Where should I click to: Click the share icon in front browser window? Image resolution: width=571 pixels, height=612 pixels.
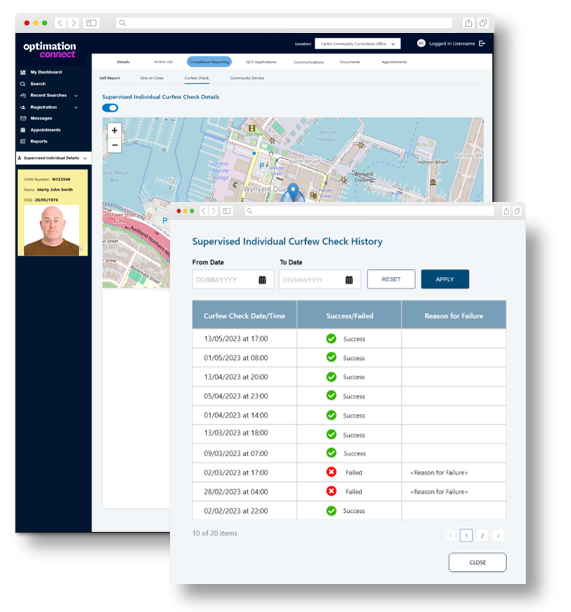tap(506, 211)
